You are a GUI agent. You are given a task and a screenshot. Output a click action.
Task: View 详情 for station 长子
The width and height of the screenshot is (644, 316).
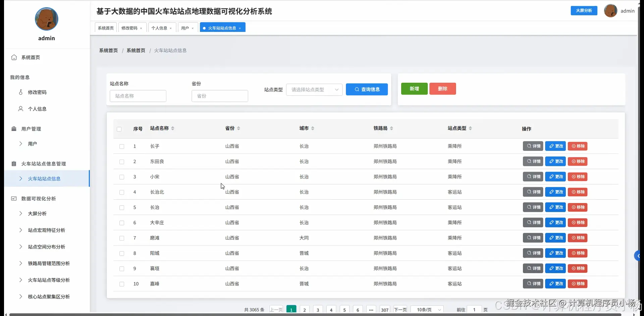533,146
